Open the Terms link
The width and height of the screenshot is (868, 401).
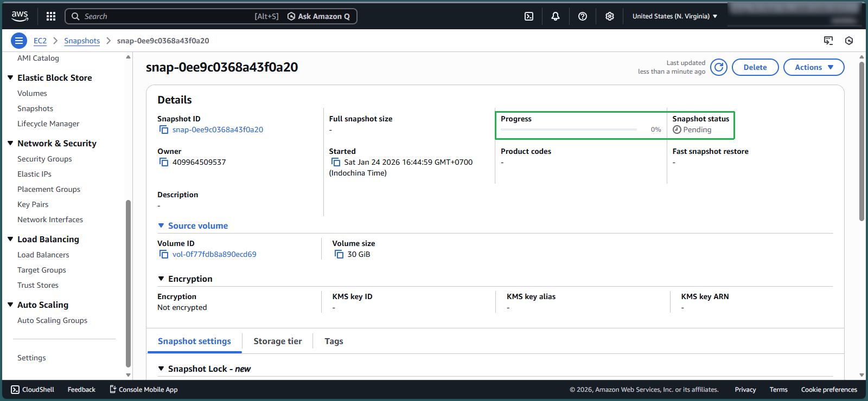point(778,390)
